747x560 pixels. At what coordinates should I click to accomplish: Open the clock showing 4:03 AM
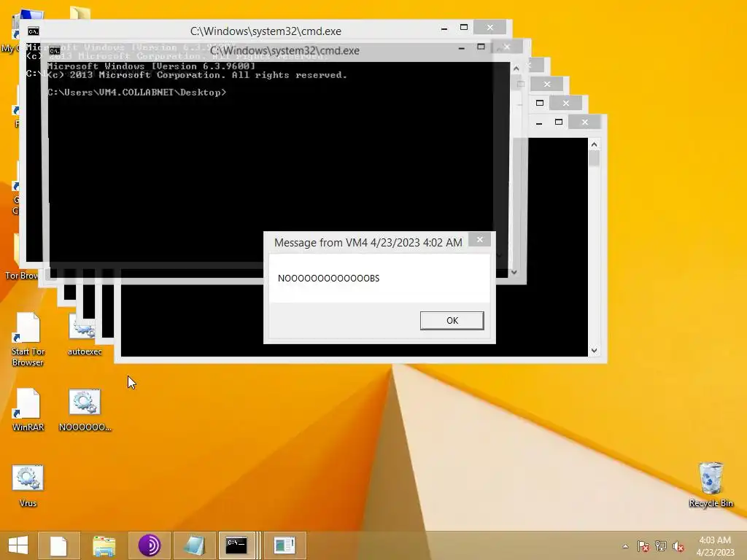(x=715, y=545)
